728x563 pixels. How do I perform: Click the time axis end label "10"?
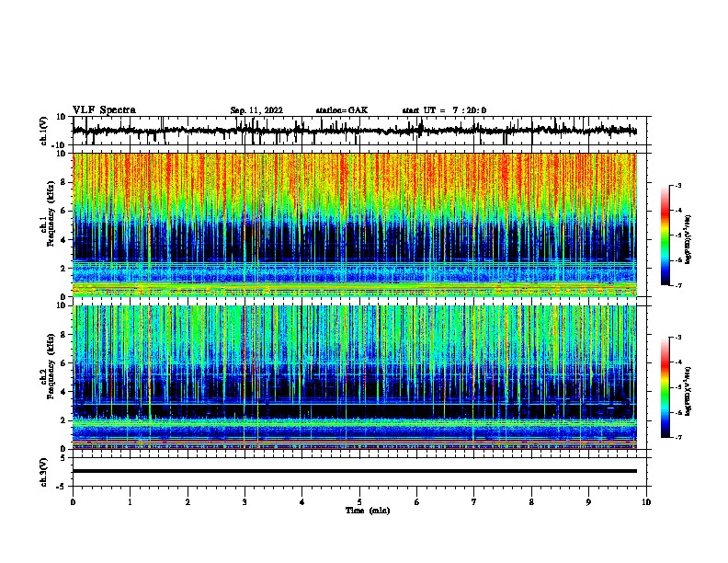(646, 502)
